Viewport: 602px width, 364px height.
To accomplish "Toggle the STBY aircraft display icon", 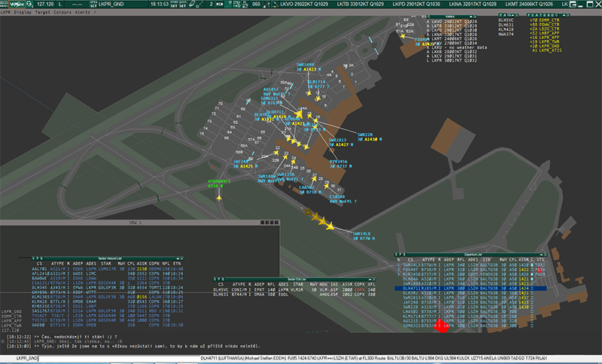I will pyautogui.click(x=237, y=4).
